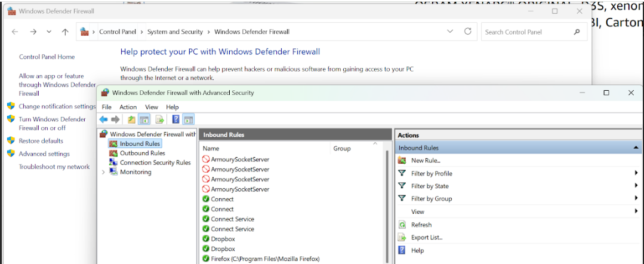644x264 pixels.
Task: Click the blue Help toolbar icon
Action: [x=175, y=119]
